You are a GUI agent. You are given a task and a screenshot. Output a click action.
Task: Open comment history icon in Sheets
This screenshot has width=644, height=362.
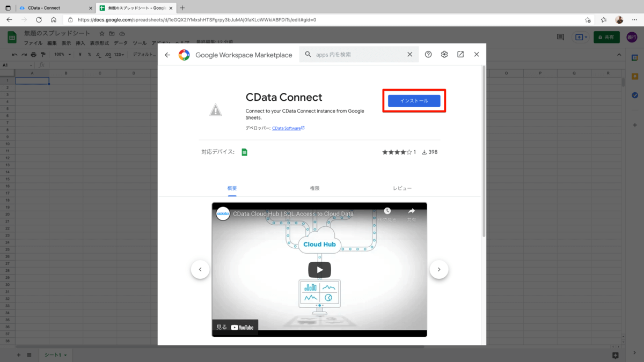[560, 37]
